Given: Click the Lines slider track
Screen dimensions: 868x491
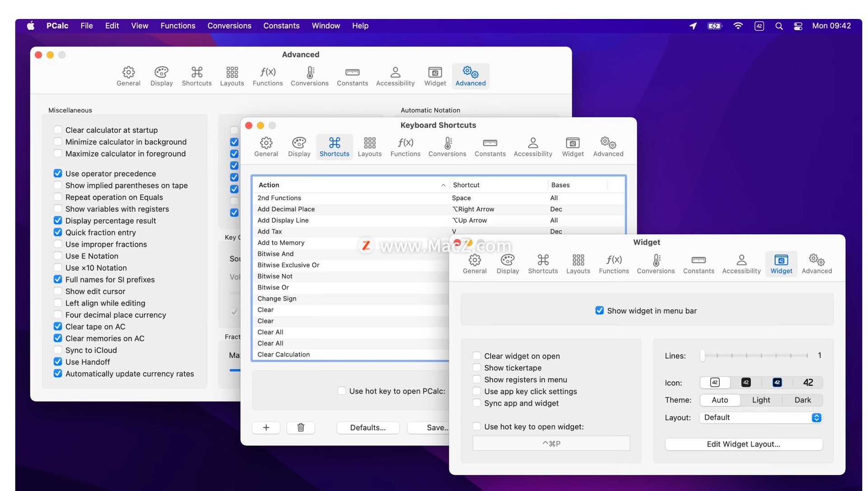Looking at the screenshot, I should point(754,355).
